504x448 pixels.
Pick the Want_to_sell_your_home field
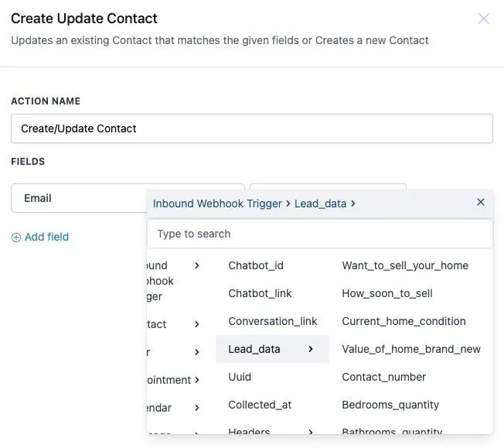click(405, 265)
